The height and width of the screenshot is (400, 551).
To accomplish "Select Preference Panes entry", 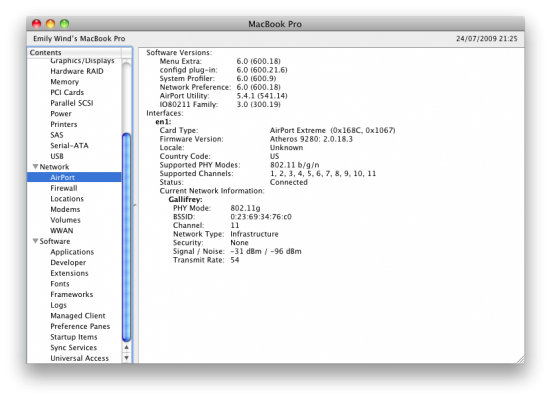I will point(80,326).
